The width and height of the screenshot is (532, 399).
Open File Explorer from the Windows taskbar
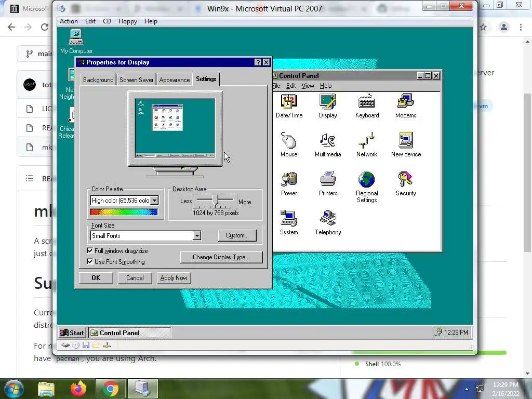pos(46,389)
